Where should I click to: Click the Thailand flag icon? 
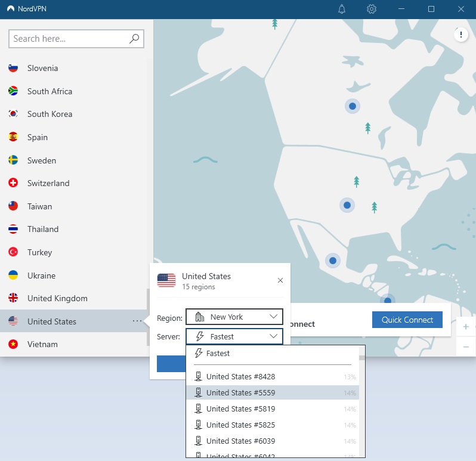point(13,229)
